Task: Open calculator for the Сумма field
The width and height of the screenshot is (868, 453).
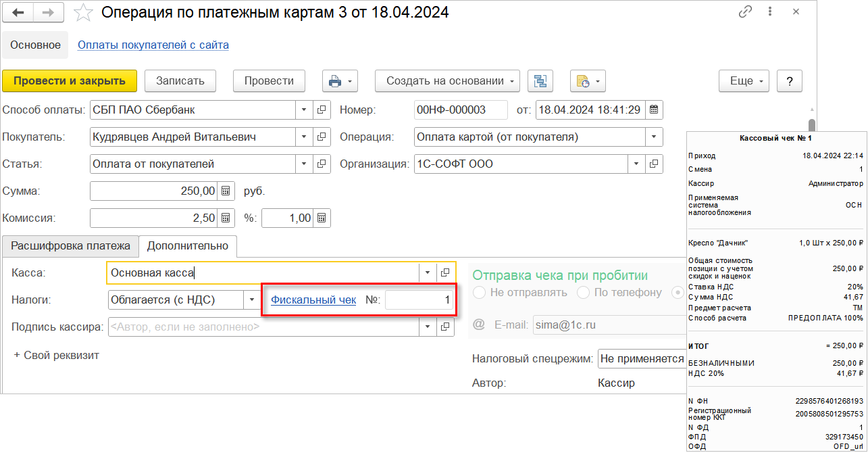Action: [226, 191]
